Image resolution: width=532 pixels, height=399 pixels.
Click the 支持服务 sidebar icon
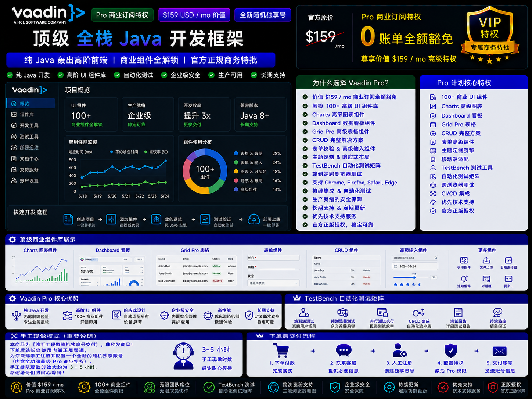[x=14, y=170]
